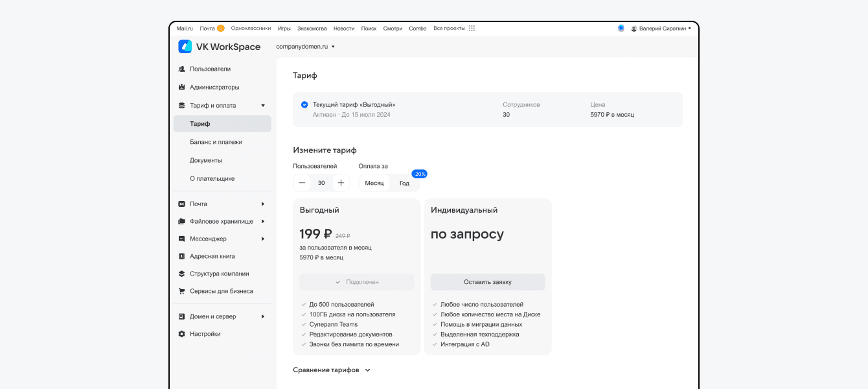This screenshot has height=389, width=868.
Task: Open the companydomen.ru domain dropdown
Action: [x=306, y=47]
